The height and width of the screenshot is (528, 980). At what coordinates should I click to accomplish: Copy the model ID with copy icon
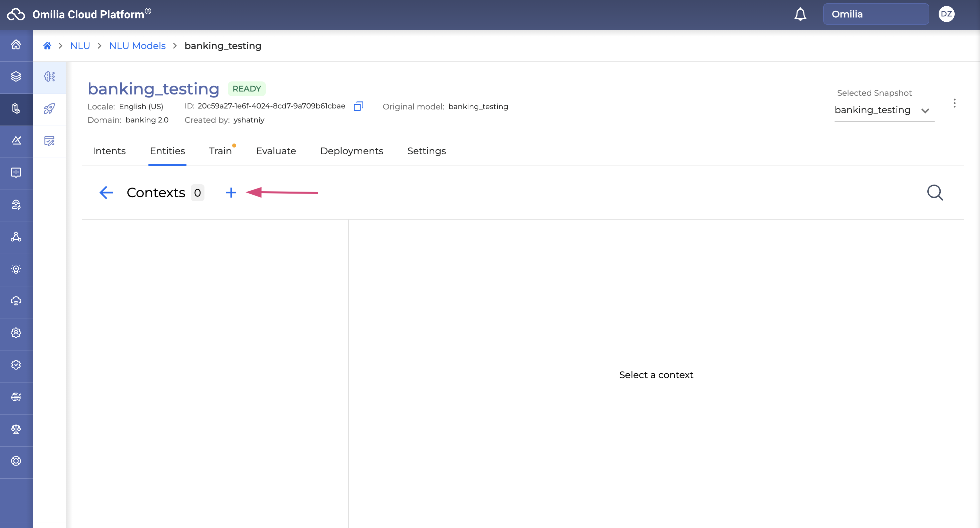pos(358,106)
